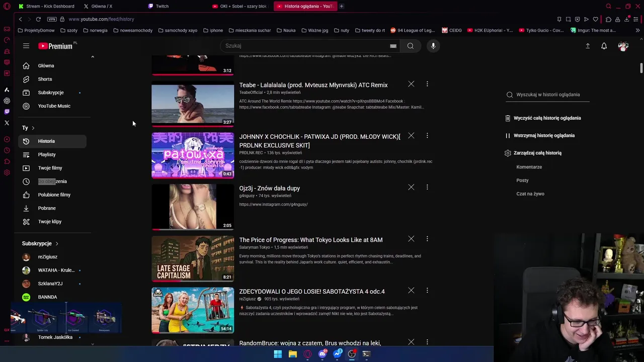
Task: Open Czat na żywo history link
Action: click(530, 194)
